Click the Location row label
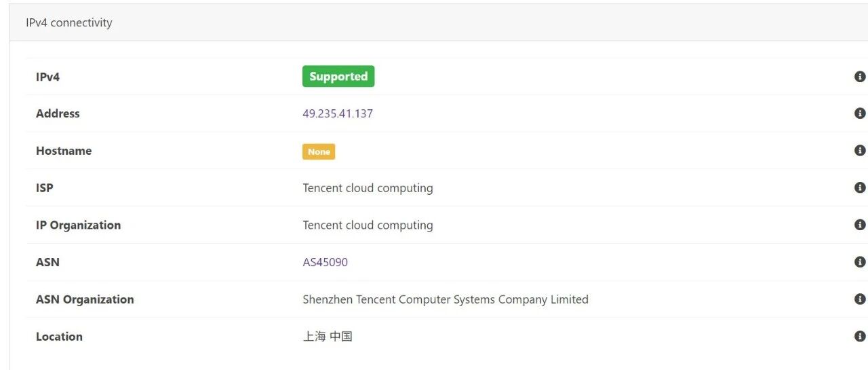 pyautogui.click(x=59, y=336)
